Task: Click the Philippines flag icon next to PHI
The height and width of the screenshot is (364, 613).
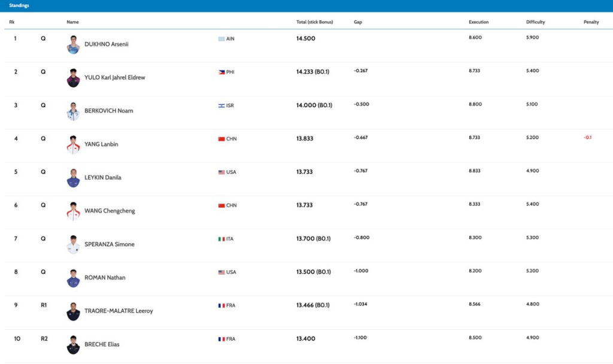Action: coord(221,72)
